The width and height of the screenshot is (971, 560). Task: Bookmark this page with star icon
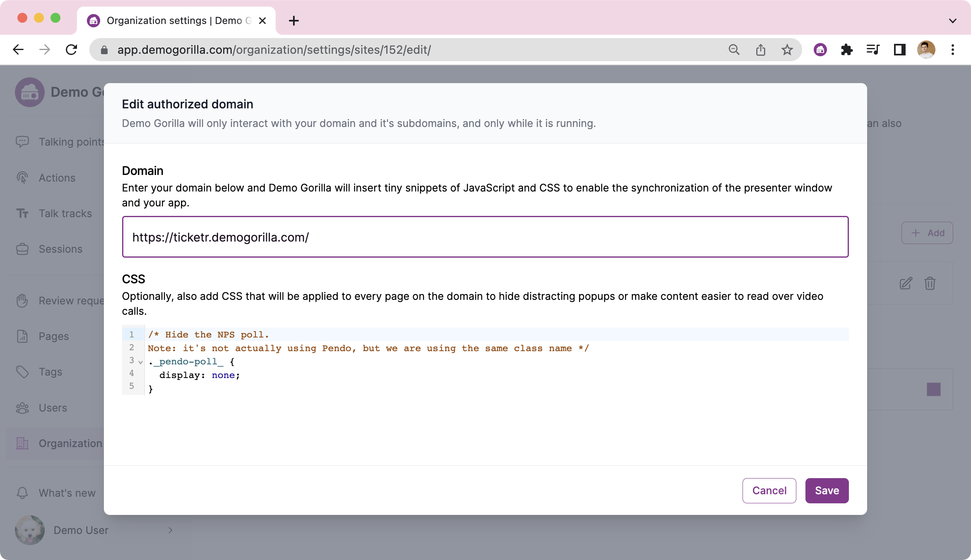(x=787, y=50)
